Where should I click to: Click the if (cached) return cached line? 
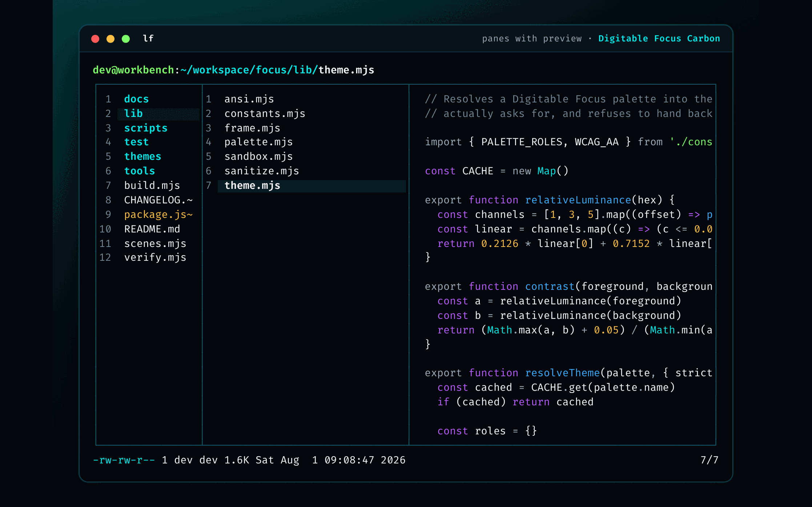[515, 402]
